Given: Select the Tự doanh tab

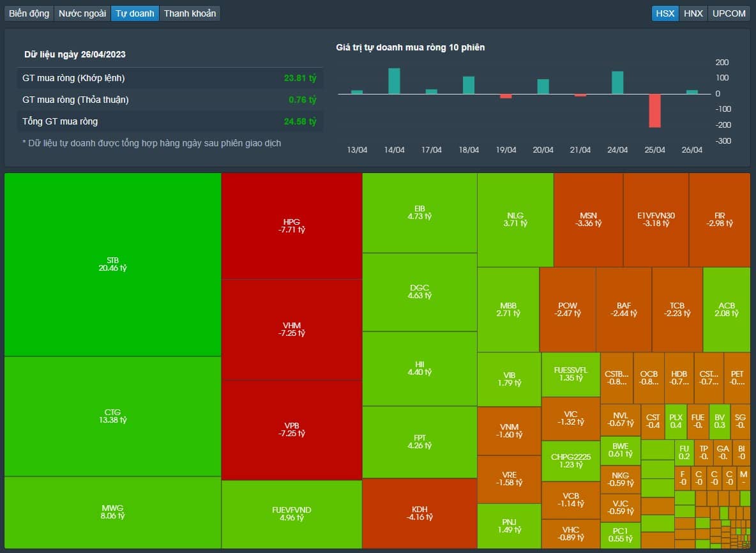Looking at the screenshot, I should coord(135,13).
